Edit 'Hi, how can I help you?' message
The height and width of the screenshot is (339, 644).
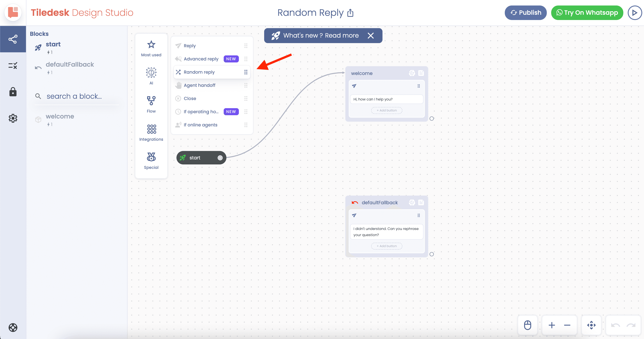tap(386, 99)
